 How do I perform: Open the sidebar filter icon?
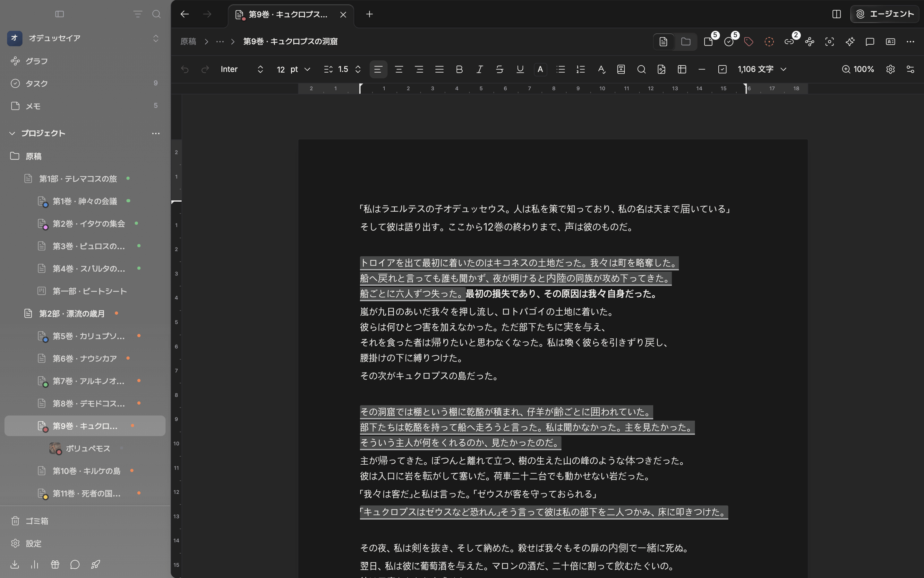(137, 14)
